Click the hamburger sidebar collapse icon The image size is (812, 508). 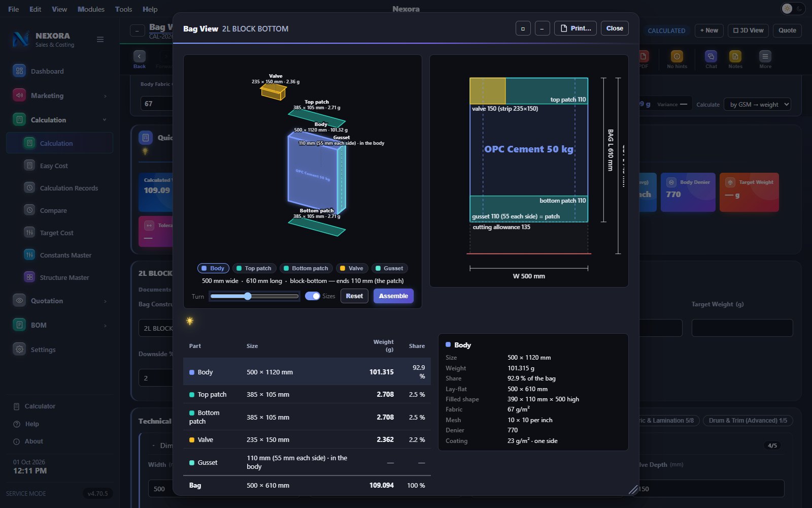(x=100, y=40)
